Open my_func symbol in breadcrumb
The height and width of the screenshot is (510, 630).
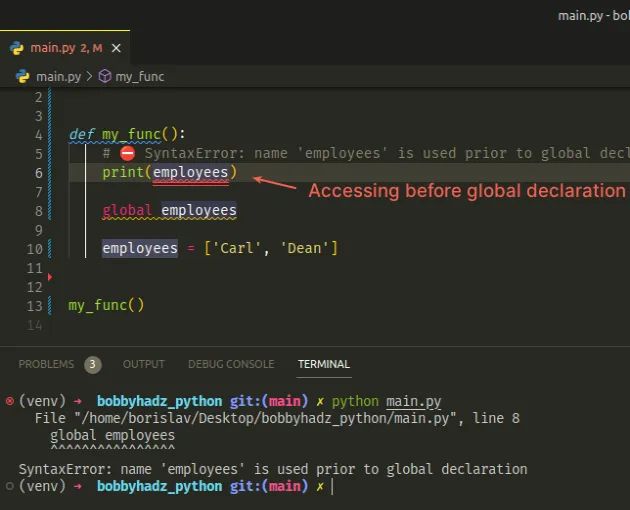pos(139,76)
